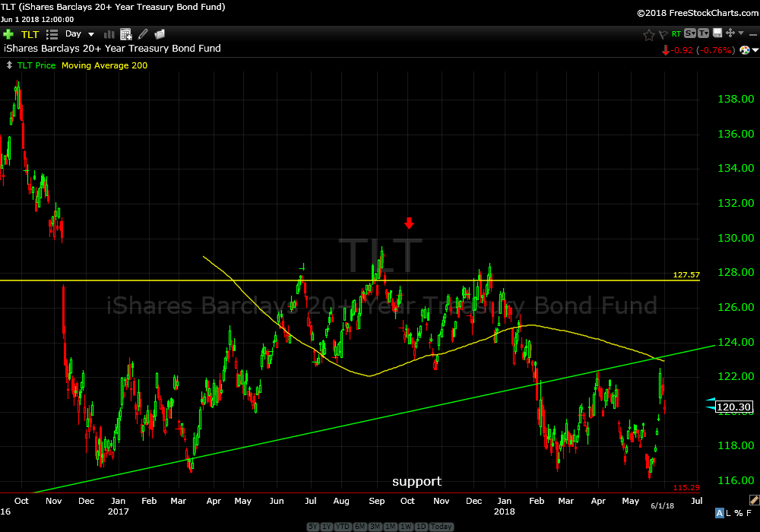Image resolution: width=760 pixels, height=532 pixels.
Task: Save the chart with floppy disk icon
Action: [717, 33]
